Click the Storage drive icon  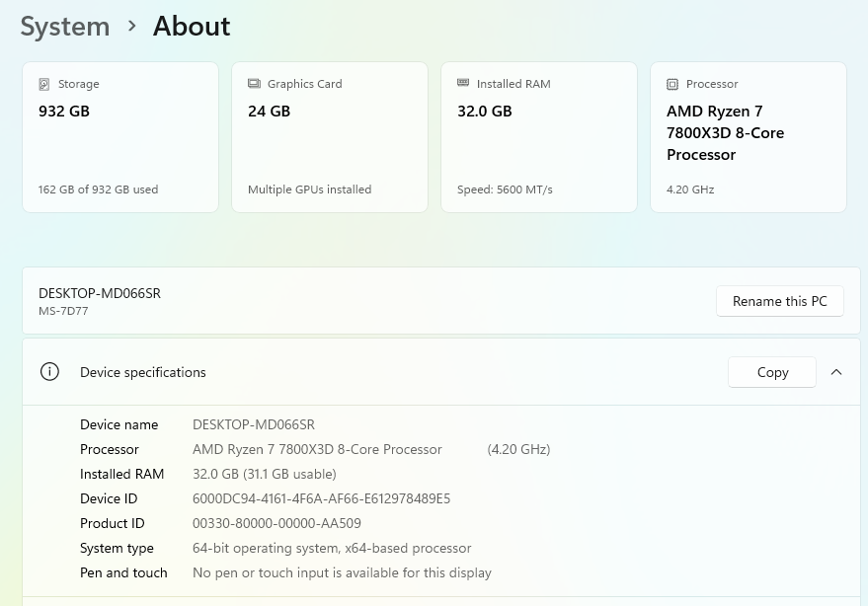tap(44, 85)
